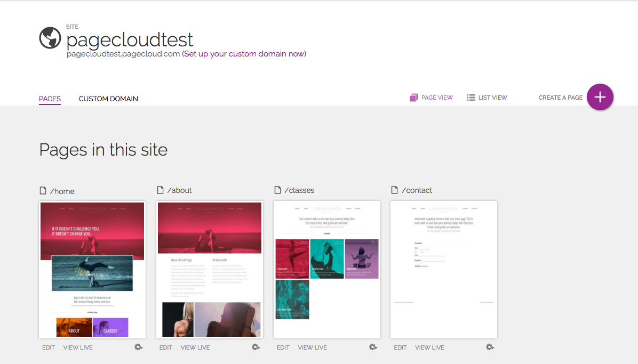Open settings gear for /classes page
Image resolution: width=638 pixels, height=364 pixels.
click(x=373, y=347)
